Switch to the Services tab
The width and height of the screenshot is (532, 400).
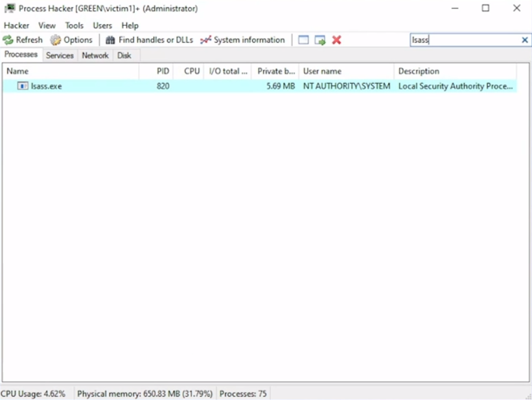coord(60,55)
